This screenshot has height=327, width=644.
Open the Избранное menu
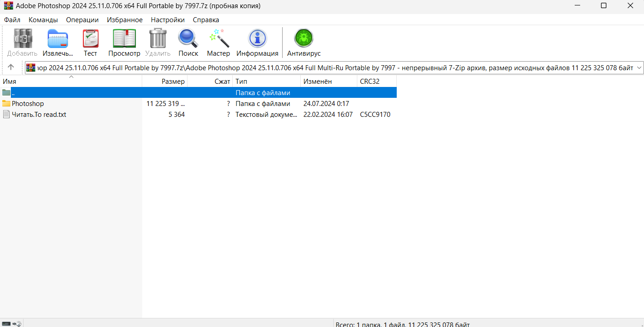click(125, 20)
